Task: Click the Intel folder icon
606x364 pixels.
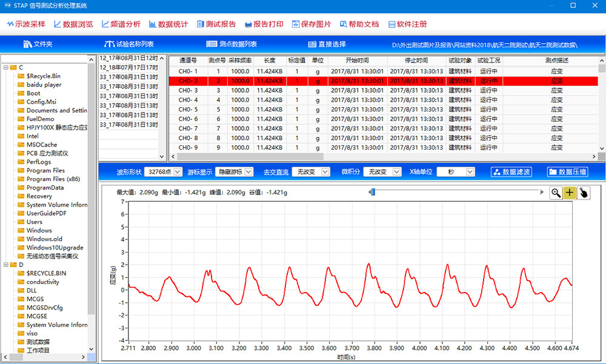Action: (x=21, y=136)
